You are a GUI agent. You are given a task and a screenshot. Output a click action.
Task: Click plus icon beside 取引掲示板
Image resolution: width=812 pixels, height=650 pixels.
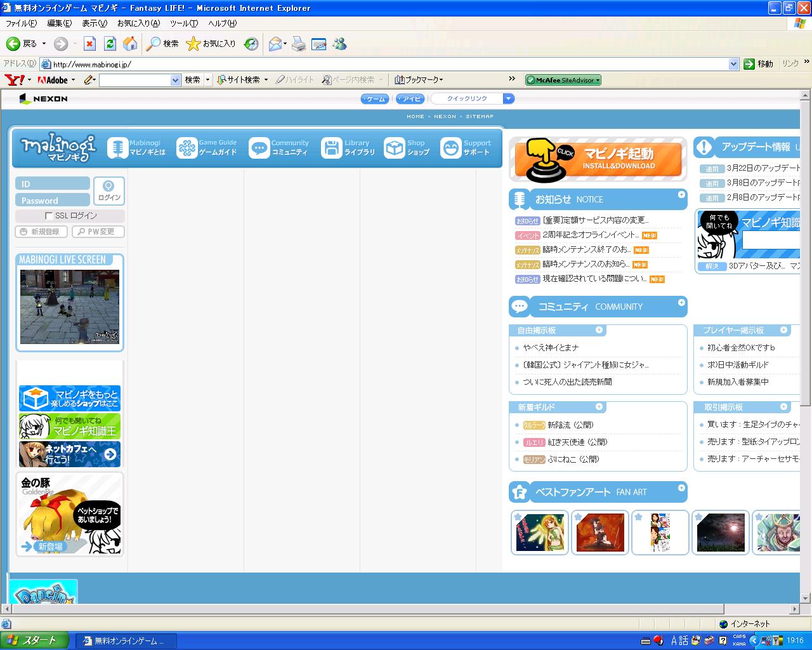point(783,406)
